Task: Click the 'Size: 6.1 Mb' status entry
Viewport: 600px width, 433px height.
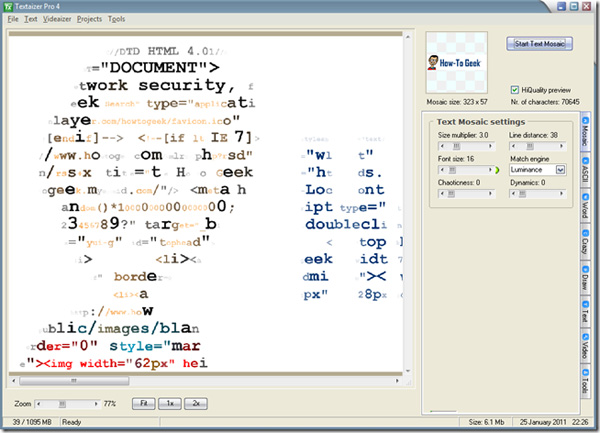Action: coord(486,422)
